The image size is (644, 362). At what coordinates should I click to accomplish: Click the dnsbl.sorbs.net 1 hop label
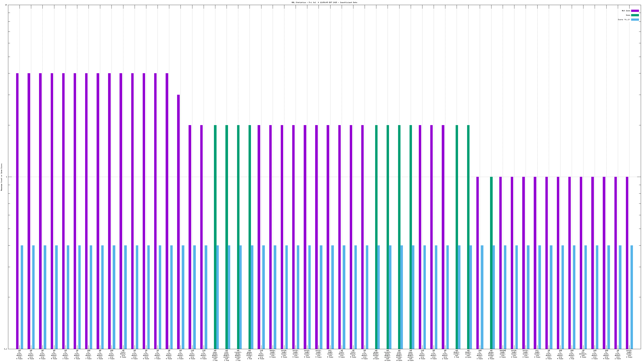click(x=456, y=354)
